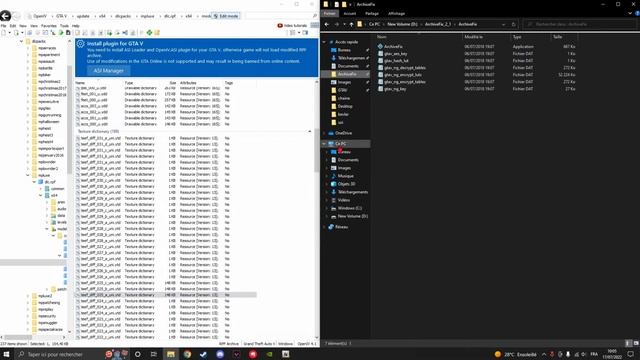Click the 'dlcpacks' breadcrumb in OpenIV

[x=123, y=16]
